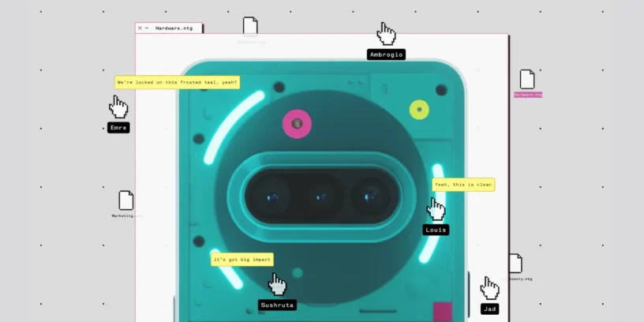Select the Hardware.ntg window title tab
This screenshot has height=322, width=644.
click(174, 28)
